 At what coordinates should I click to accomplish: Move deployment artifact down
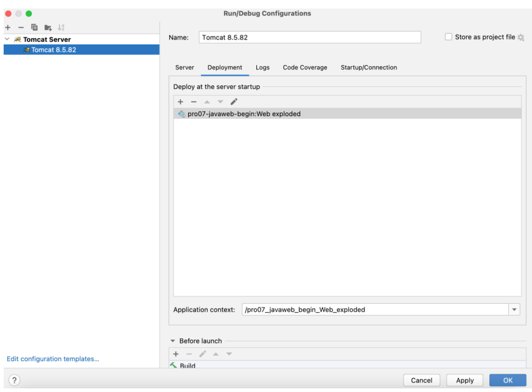coord(220,102)
